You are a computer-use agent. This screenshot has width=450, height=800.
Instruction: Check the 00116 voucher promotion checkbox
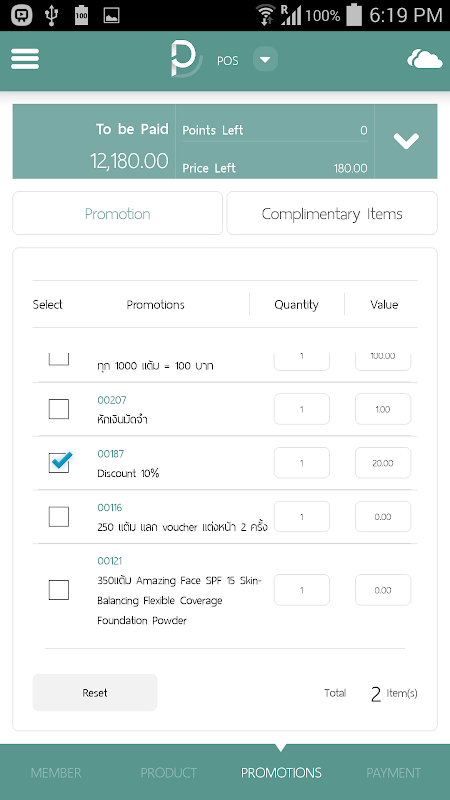[x=59, y=517]
